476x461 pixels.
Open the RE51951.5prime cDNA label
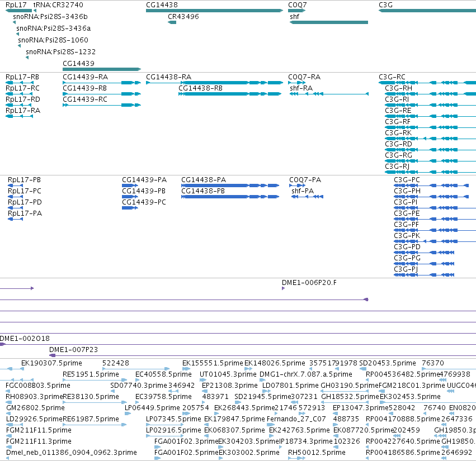tap(91, 374)
